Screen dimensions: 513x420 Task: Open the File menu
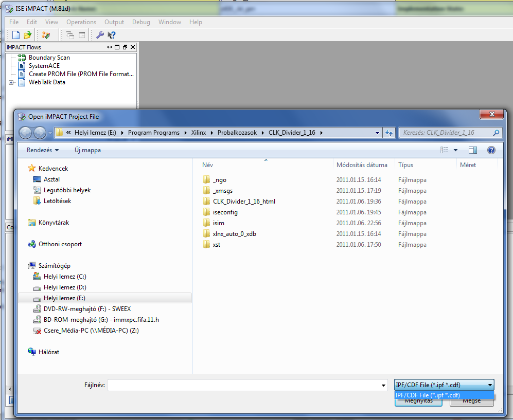point(14,22)
